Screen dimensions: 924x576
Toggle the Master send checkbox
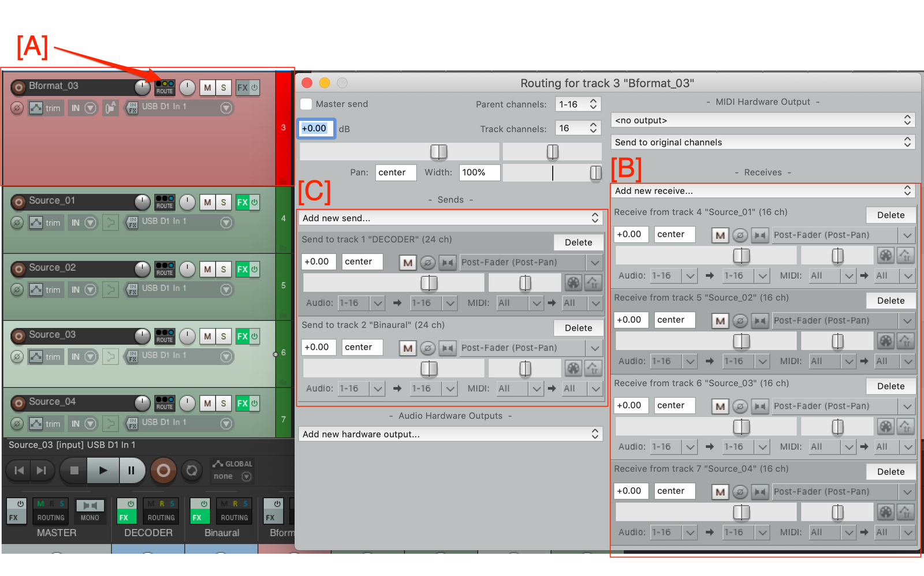tap(306, 104)
